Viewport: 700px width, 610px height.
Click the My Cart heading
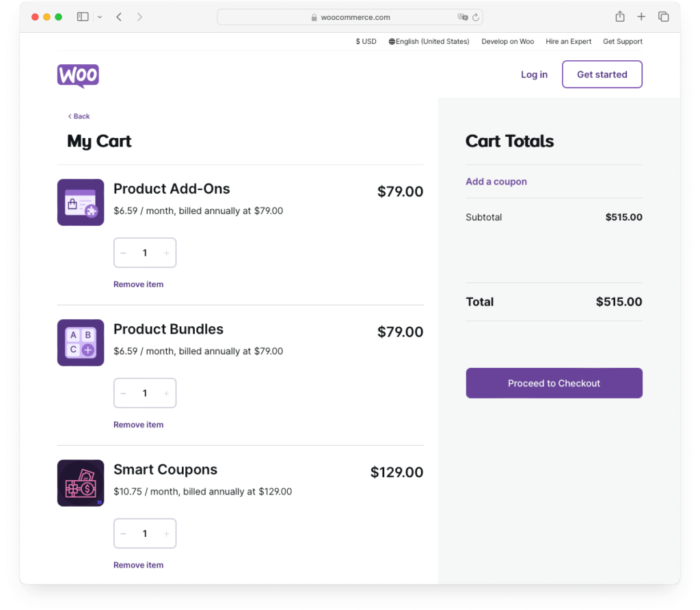pos(99,141)
